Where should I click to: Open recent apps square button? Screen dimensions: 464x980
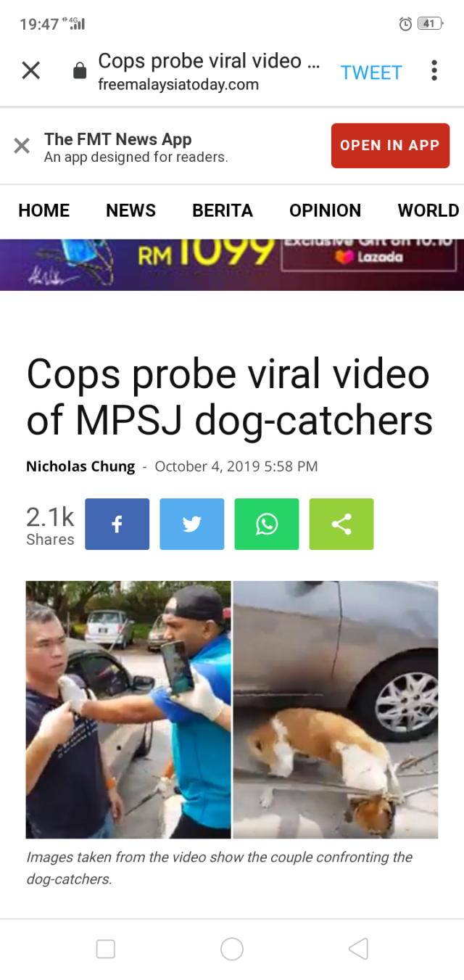106,948
